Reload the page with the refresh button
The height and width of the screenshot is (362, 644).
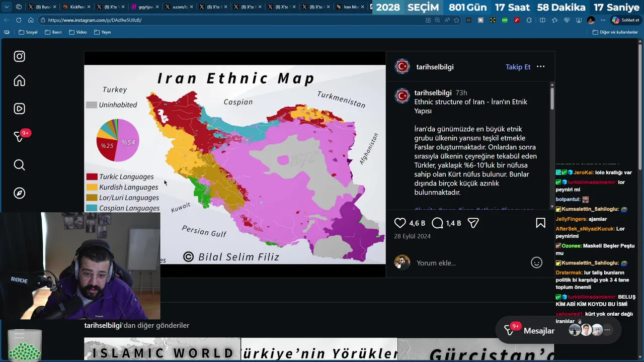click(x=19, y=20)
